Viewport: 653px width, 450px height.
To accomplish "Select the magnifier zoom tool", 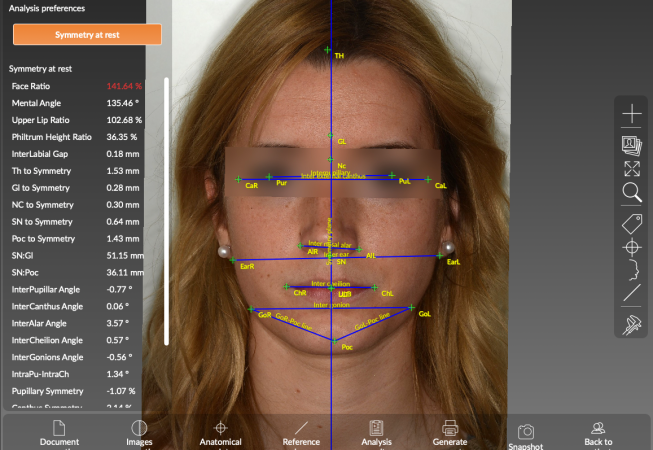I will pos(632,192).
